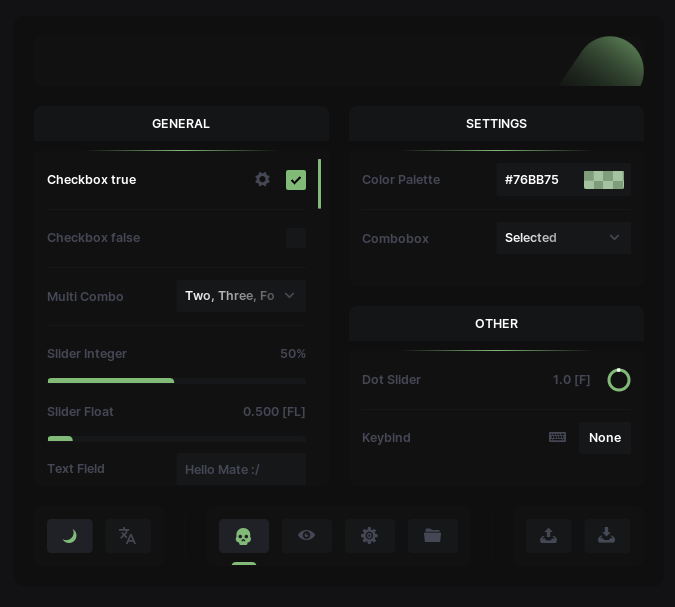The image size is (675, 607).
Task: Click the OTHER panel header
Action: point(496,324)
